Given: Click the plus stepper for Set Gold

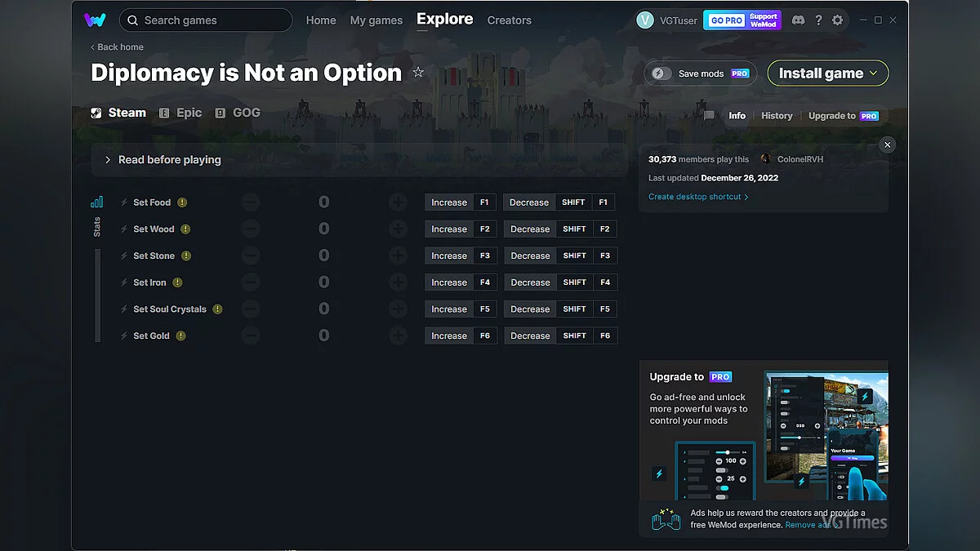Looking at the screenshot, I should [398, 335].
